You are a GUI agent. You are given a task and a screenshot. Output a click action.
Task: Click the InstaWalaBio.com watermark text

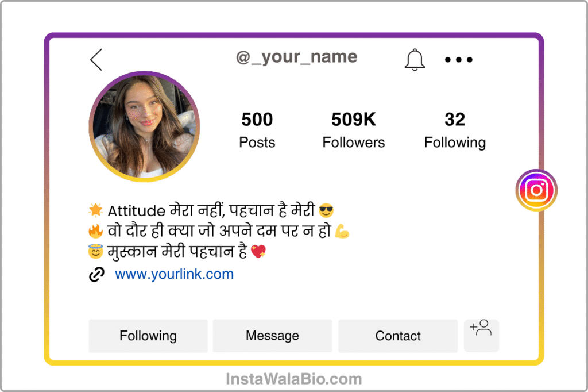click(294, 379)
